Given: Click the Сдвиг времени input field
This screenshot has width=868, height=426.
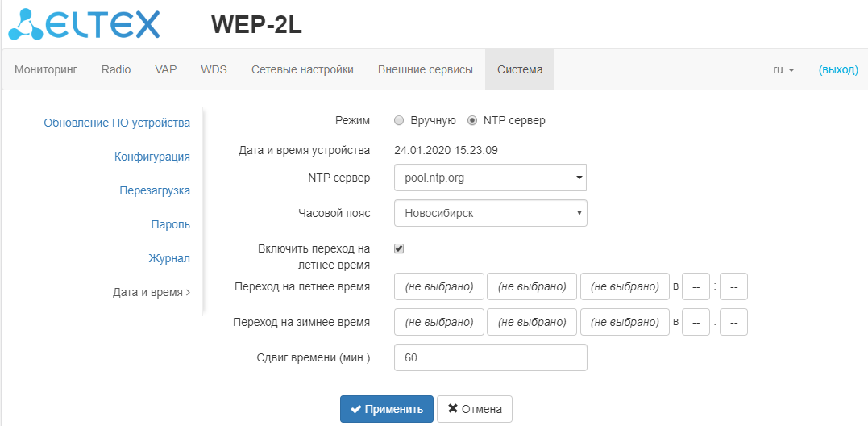Looking at the screenshot, I should (x=490, y=357).
